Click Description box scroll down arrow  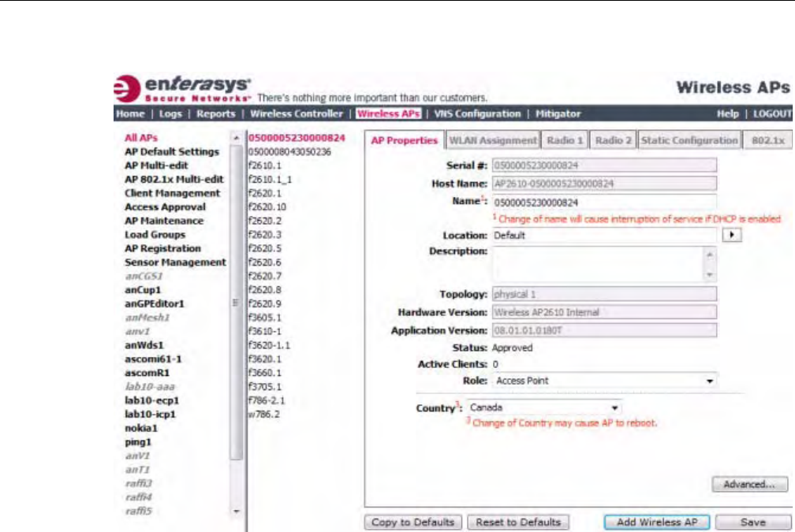(710, 274)
